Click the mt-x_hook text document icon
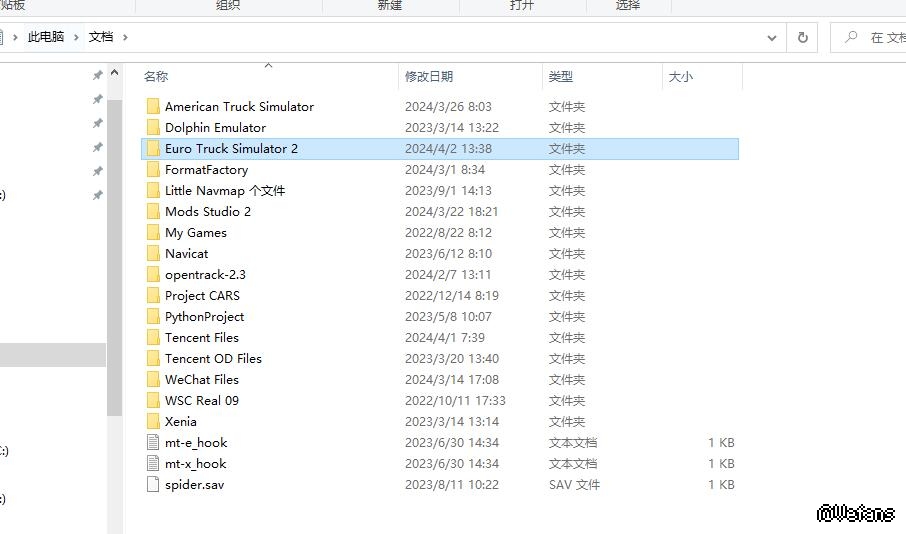The height and width of the screenshot is (534, 906). point(153,463)
